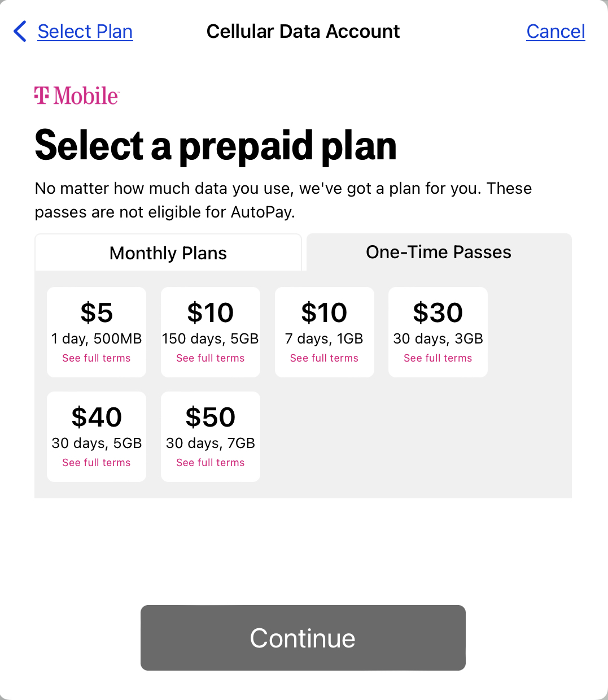608x700 pixels.
Task: Click the Continue button
Action: (x=303, y=638)
